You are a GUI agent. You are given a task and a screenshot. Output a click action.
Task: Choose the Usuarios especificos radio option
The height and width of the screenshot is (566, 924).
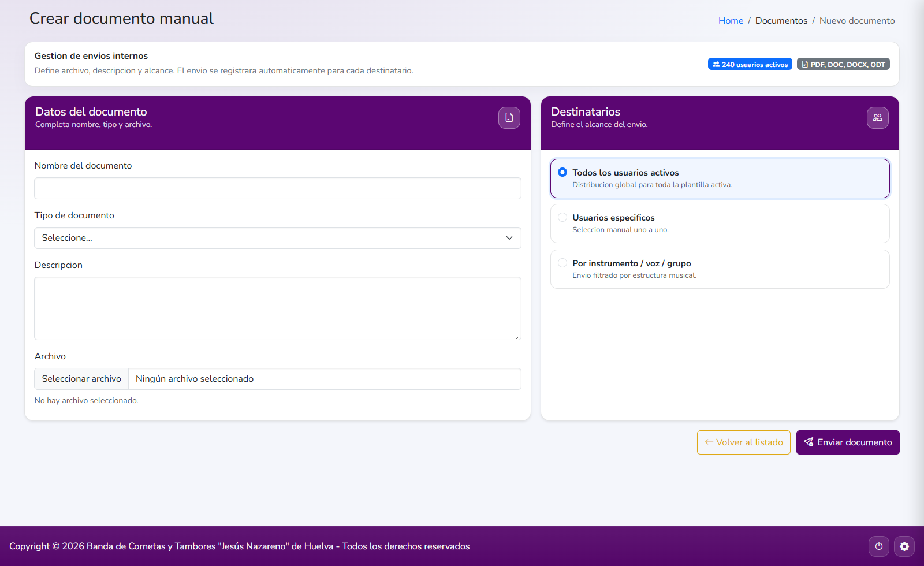pyautogui.click(x=562, y=218)
